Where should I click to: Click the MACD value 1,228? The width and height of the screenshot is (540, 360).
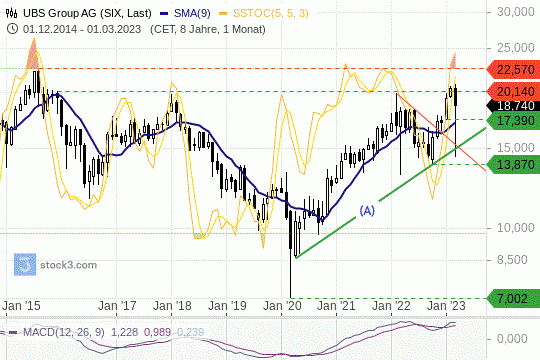click(124, 332)
